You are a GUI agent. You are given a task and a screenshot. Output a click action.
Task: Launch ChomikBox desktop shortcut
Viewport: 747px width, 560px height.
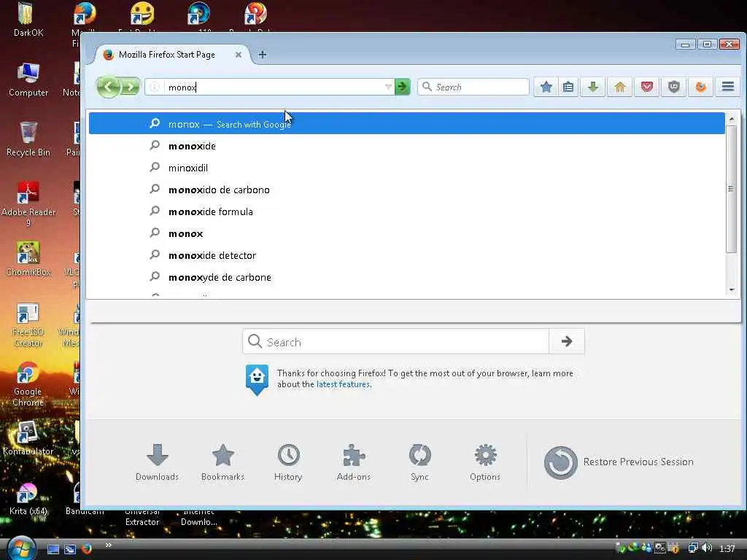click(x=28, y=259)
